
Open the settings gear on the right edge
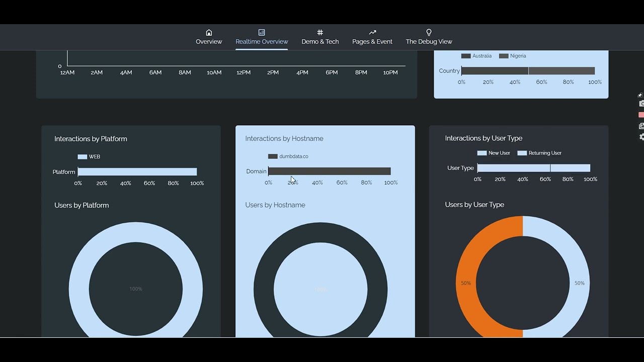tap(641, 137)
